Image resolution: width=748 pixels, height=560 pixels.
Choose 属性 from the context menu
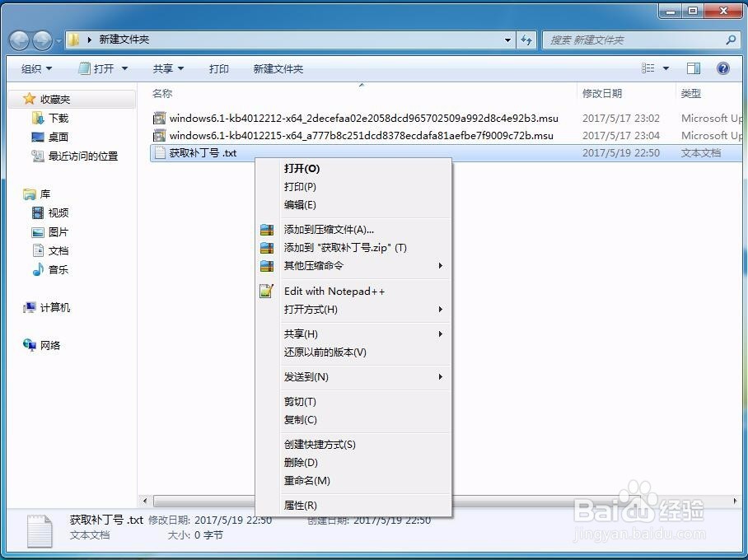point(305,505)
